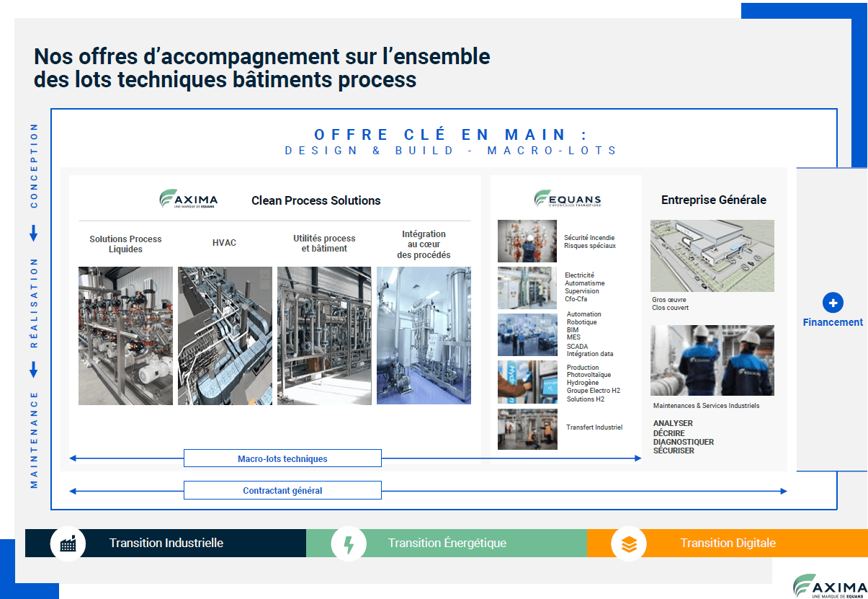
Task: Click the down arrow between Réalisation and Maintenance
Action: click(33, 370)
